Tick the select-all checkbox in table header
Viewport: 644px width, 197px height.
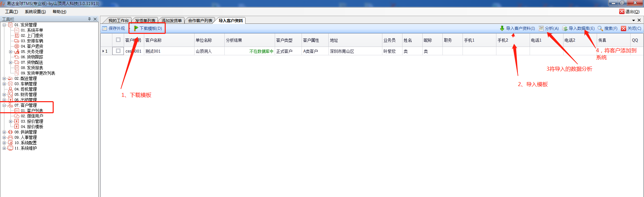(118, 40)
